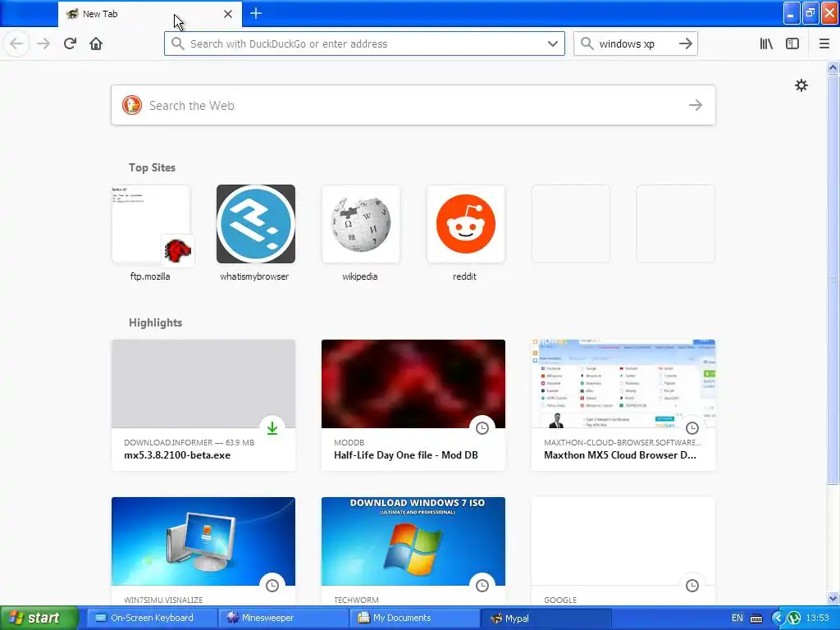The image size is (840, 630).
Task: Open the ftp.mozilla top site tile
Action: [x=151, y=224]
